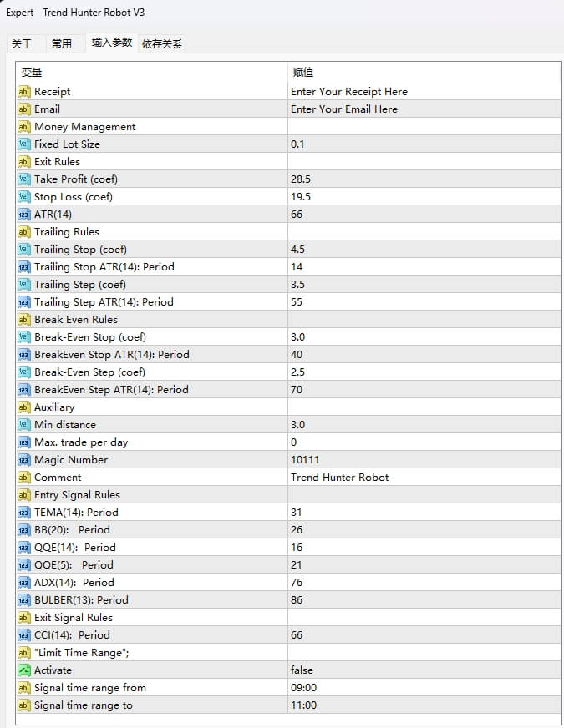Click the double icon beside Min distance
The image size is (564, 728).
[x=23, y=424]
